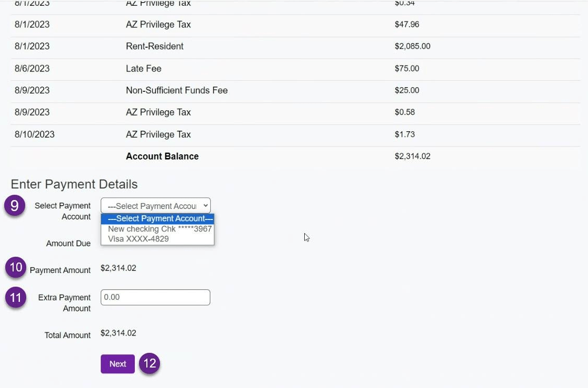This screenshot has height=388, width=588.
Task: Click the Enter Payment Details heading
Action: click(74, 184)
